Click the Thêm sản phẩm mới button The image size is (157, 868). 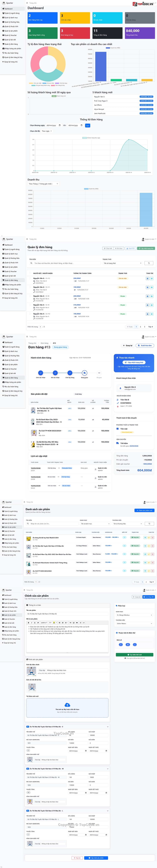pyautogui.click(x=145, y=510)
